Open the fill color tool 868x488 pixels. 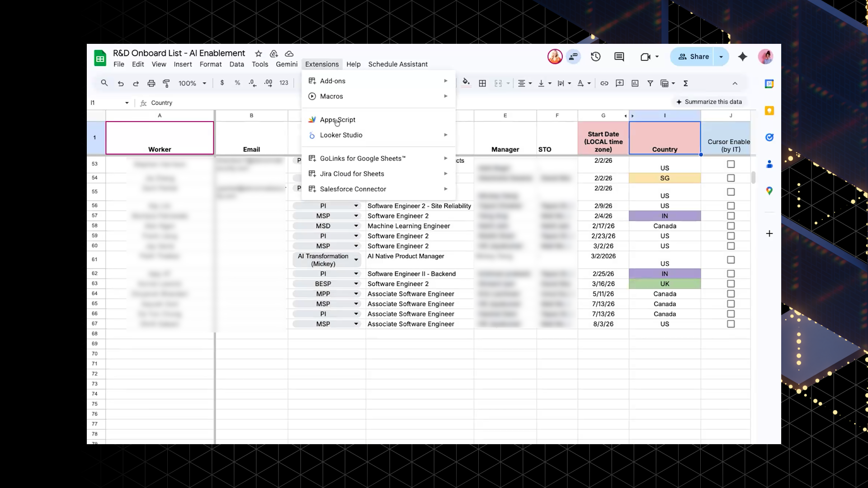click(x=466, y=83)
